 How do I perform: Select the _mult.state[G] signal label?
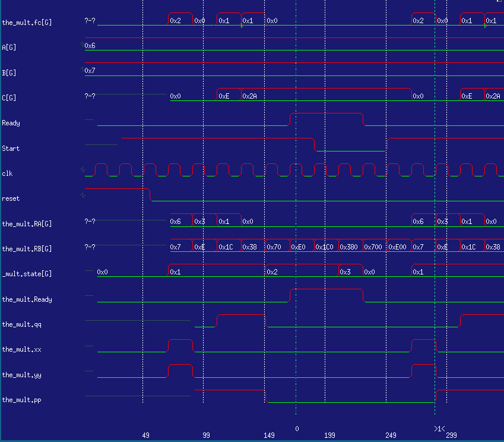coord(27,274)
